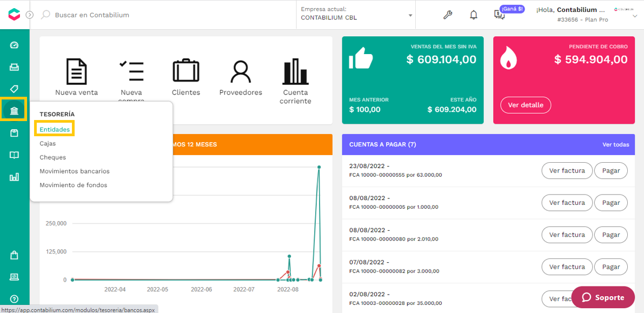Open the laptop sidebar icon
The width and height of the screenshot is (644, 313).
pos(15,277)
